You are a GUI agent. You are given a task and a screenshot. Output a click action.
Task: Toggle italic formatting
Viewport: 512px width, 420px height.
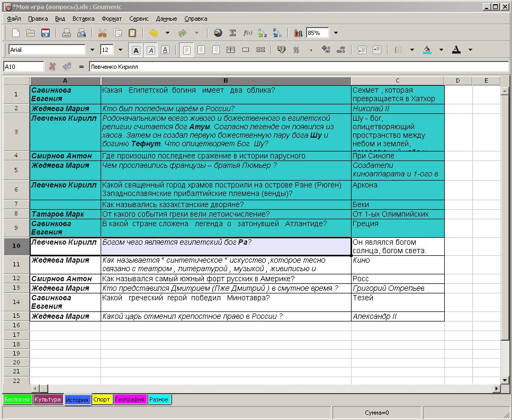click(x=151, y=50)
